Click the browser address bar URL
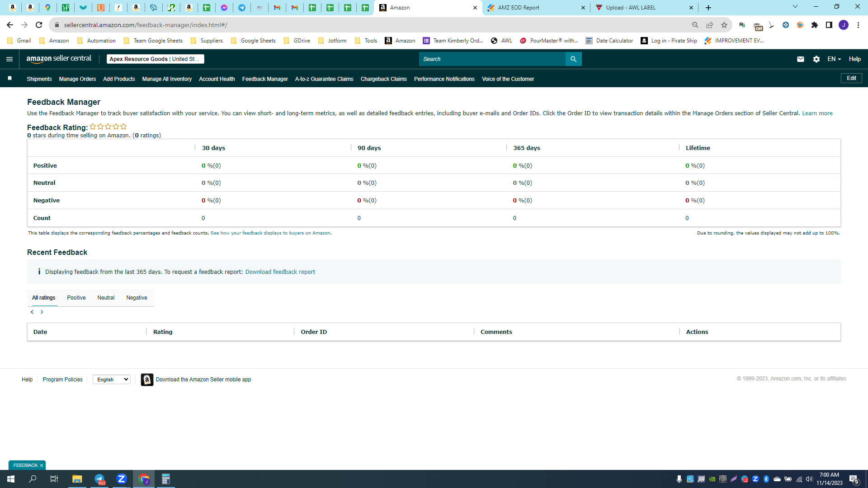This screenshot has width=868, height=488. (x=146, y=25)
